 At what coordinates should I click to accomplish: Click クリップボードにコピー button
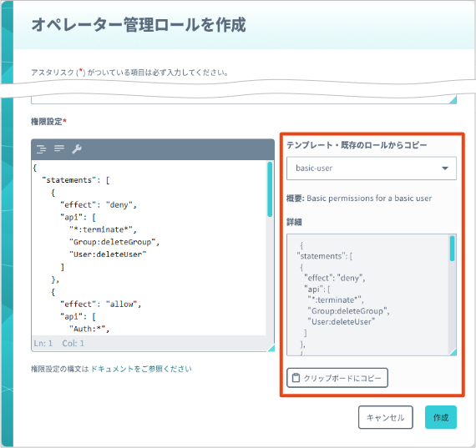(x=337, y=378)
